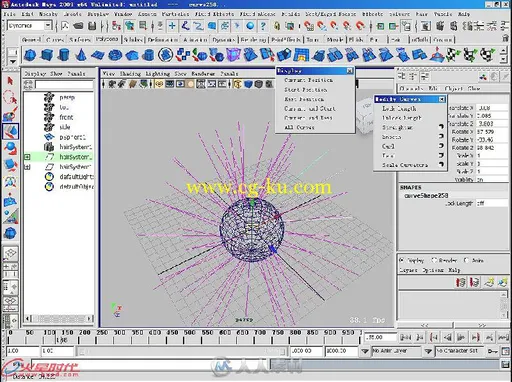
Task: Select the Display radio button in layer editor
Action: pyautogui.click(x=401, y=260)
